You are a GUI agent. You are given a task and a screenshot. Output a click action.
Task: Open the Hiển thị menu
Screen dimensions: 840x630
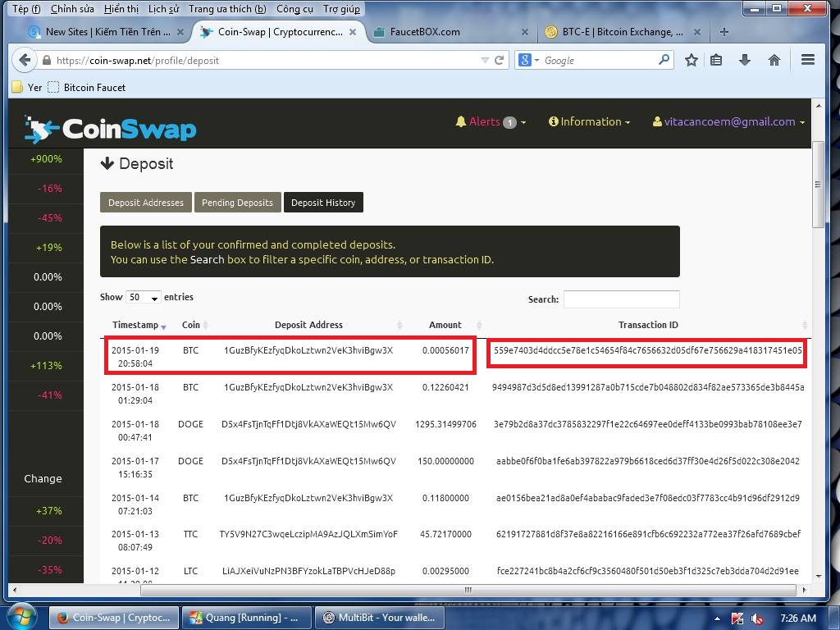pyautogui.click(x=121, y=9)
